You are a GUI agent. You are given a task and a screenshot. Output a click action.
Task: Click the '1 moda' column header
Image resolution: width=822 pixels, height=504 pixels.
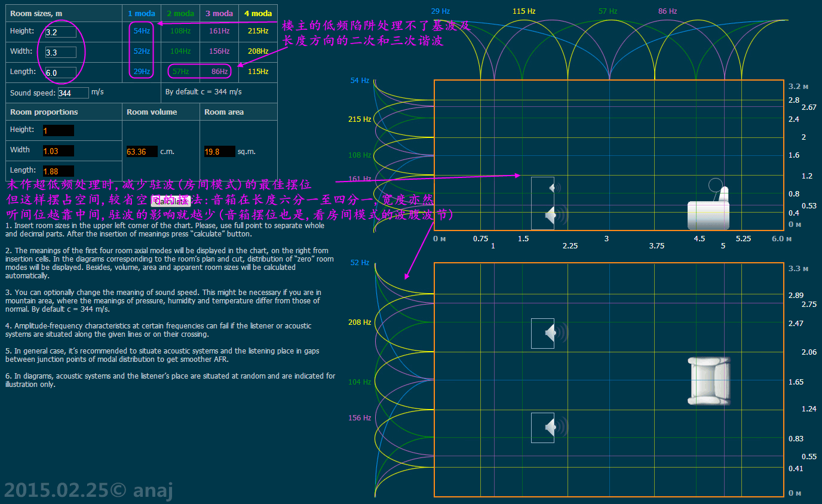coord(142,13)
